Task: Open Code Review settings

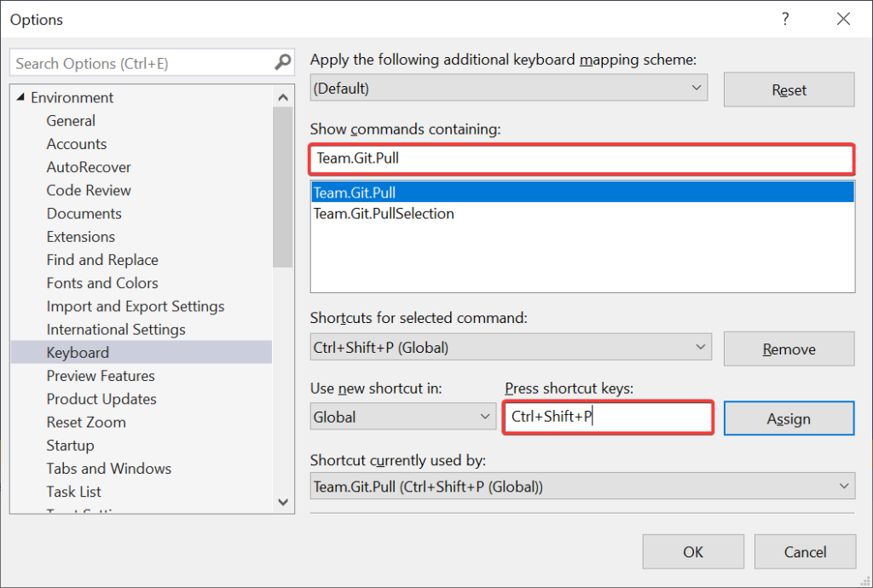Action: 89,190
